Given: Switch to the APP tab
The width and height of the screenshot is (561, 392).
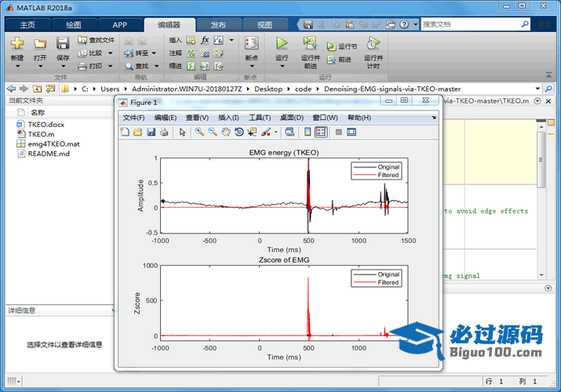Looking at the screenshot, I should tap(120, 25).
